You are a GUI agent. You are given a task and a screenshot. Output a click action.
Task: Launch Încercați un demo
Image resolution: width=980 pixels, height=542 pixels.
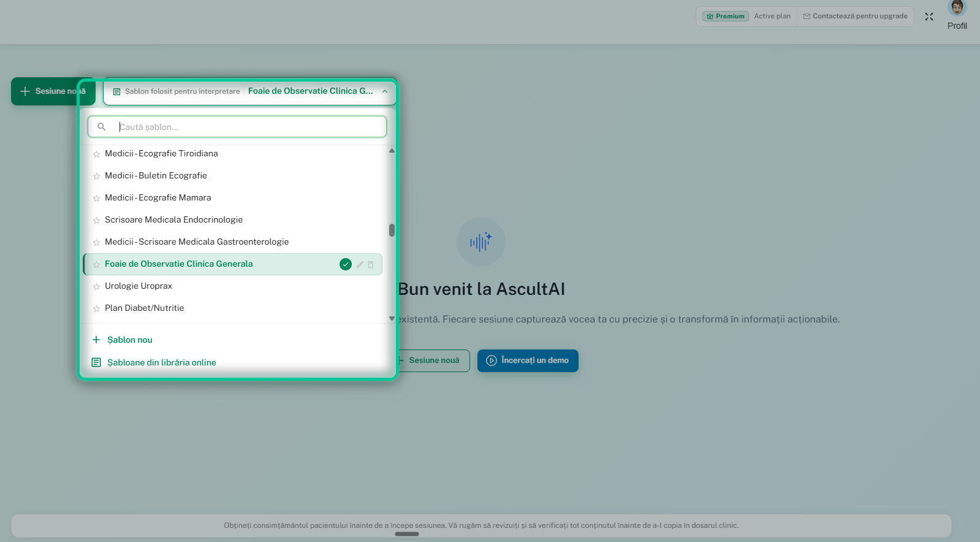[x=528, y=361]
